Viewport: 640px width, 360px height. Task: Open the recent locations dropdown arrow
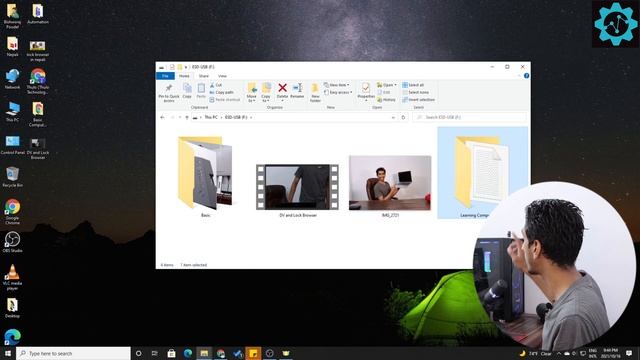180,117
